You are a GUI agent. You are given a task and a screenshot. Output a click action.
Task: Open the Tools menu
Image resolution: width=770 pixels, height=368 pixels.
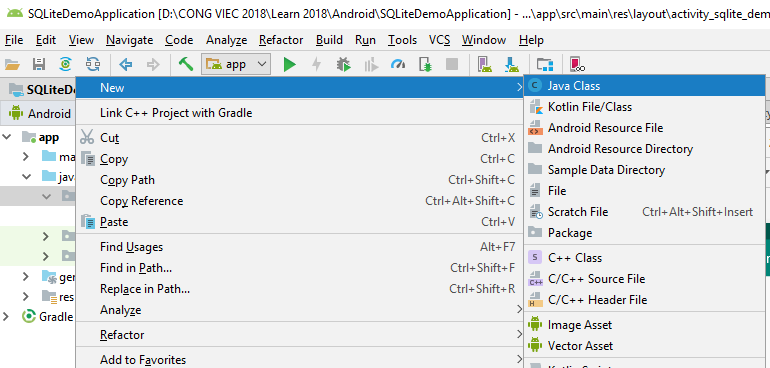[402, 40]
